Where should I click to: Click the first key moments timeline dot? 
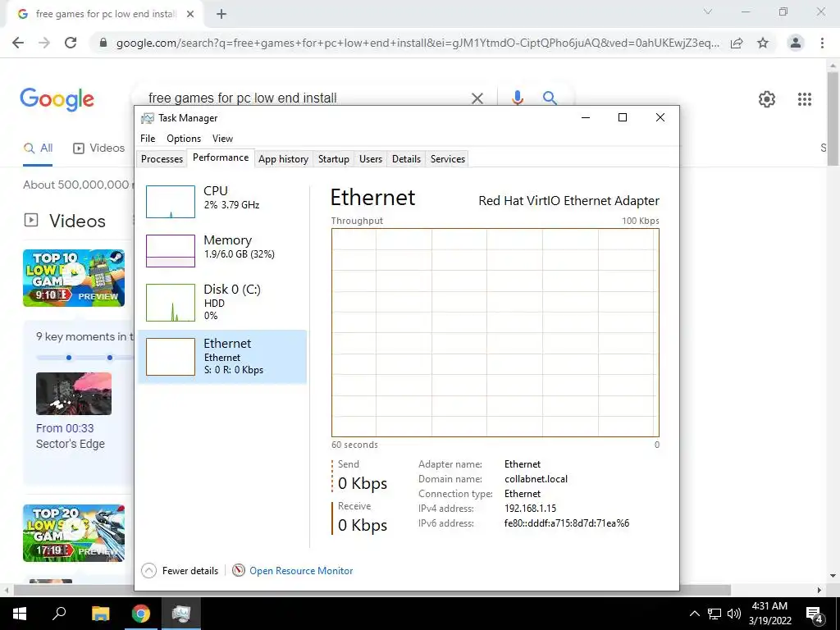pyautogui.click(x=69, y=358)
